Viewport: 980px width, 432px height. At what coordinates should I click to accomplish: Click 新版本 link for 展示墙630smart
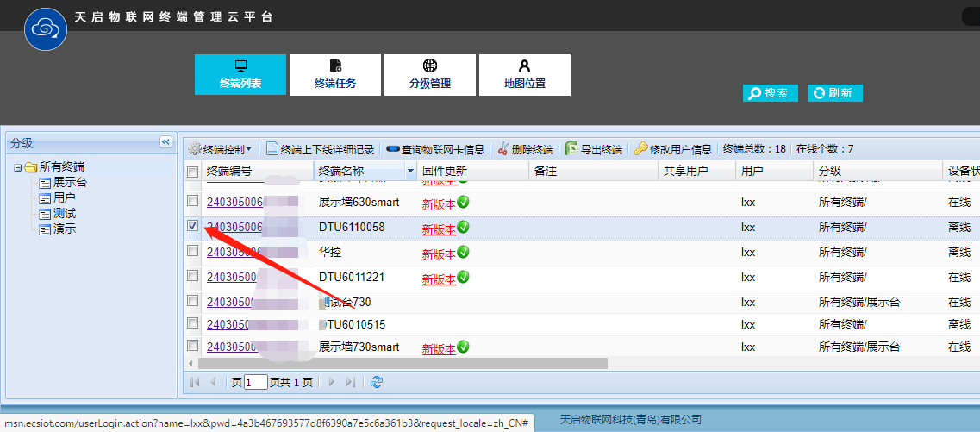439,204
